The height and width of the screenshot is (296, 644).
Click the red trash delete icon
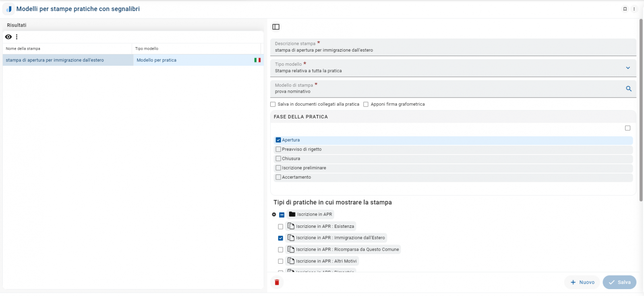click(277, 282)
